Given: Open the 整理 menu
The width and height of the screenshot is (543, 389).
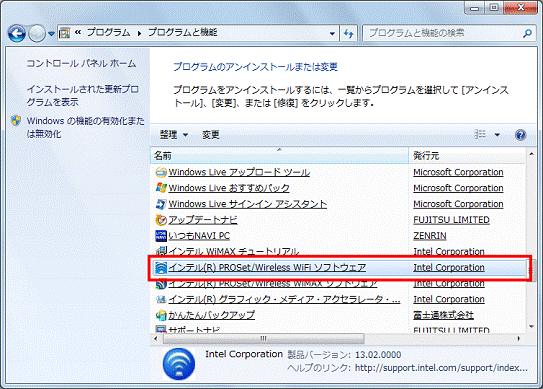Looking at the screenshot, I should (x=173, y=134).
